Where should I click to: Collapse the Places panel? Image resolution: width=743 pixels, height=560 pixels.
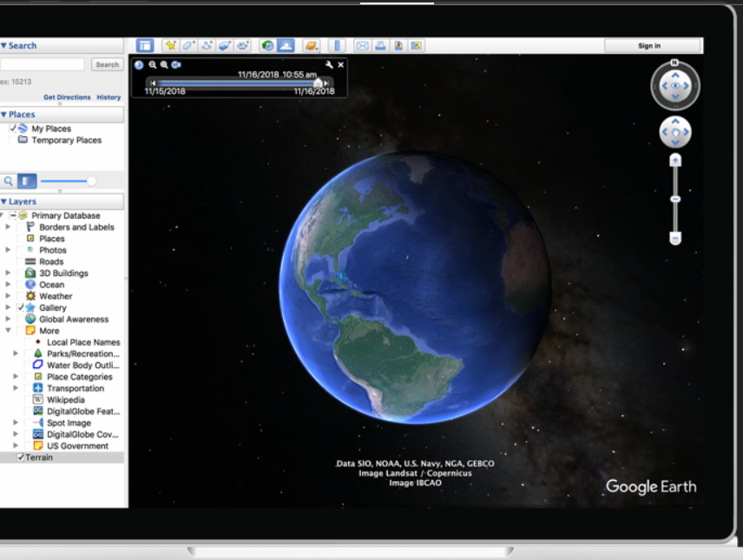click(x=3, y=115)
